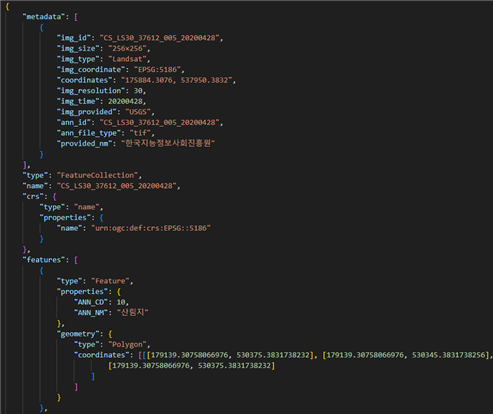
Task: Click the value "256x256"
Action: (127, 49)
